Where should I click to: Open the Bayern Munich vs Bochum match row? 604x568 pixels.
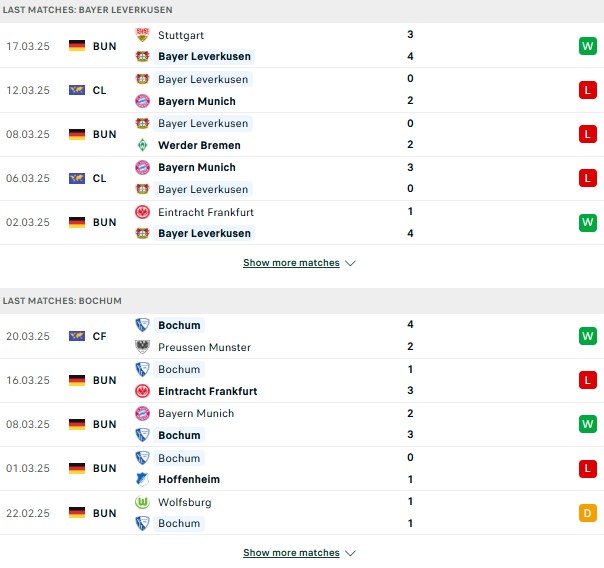coord(302,424)
